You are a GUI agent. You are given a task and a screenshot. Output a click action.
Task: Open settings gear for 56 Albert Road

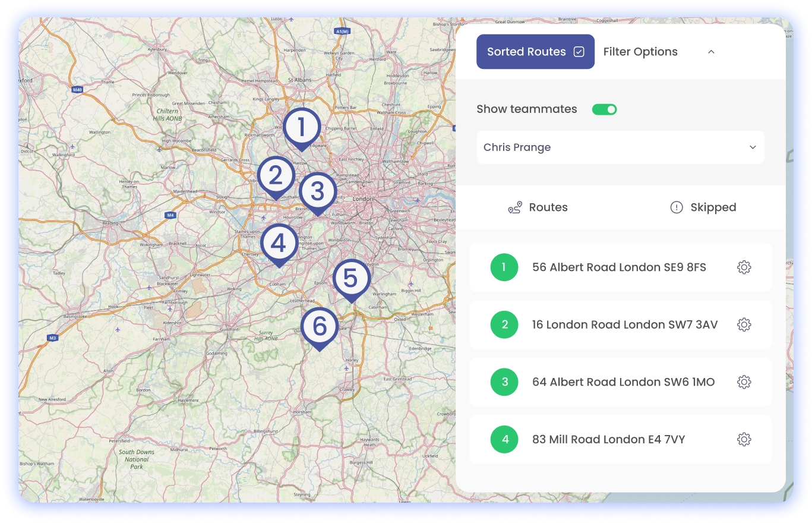click(x=744, y=267)
